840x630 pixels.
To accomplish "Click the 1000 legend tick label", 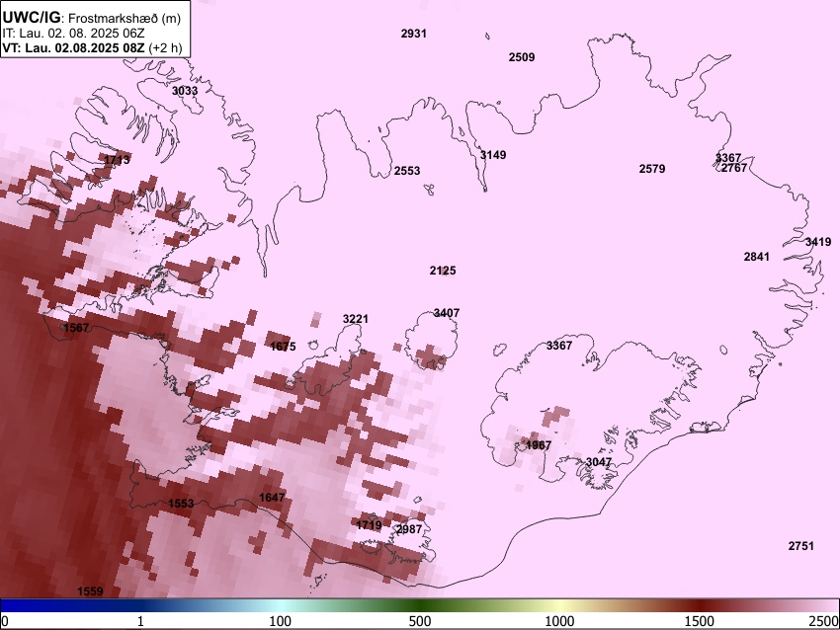I will point(559,621).
